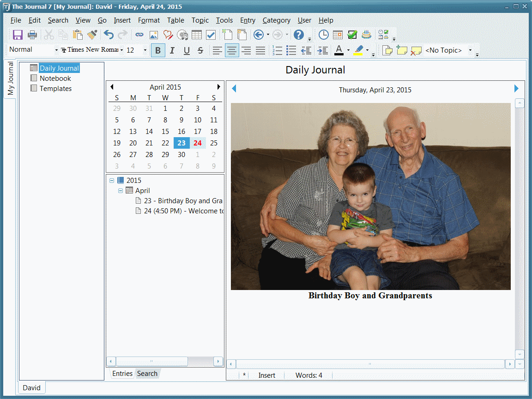Image resolution: width=532 pixels, height=399 pixels.
Task: Click the blue help question mark icon
Action: pos(299,35)
